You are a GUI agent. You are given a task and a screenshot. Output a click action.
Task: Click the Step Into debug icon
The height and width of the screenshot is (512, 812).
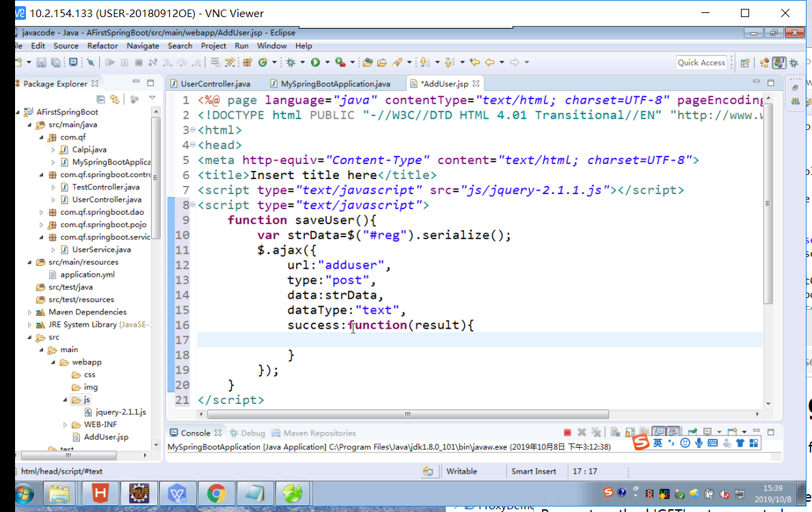click(167, 63)
